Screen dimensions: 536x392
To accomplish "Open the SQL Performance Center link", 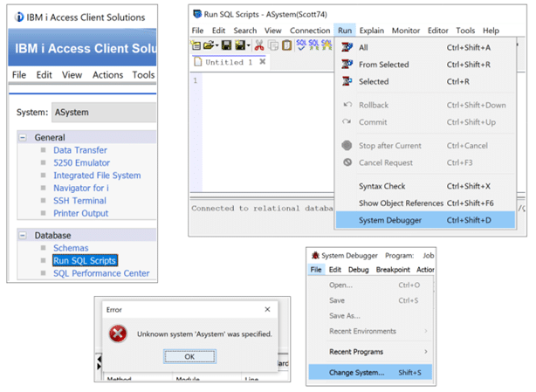I will click(x=100, y=273).
